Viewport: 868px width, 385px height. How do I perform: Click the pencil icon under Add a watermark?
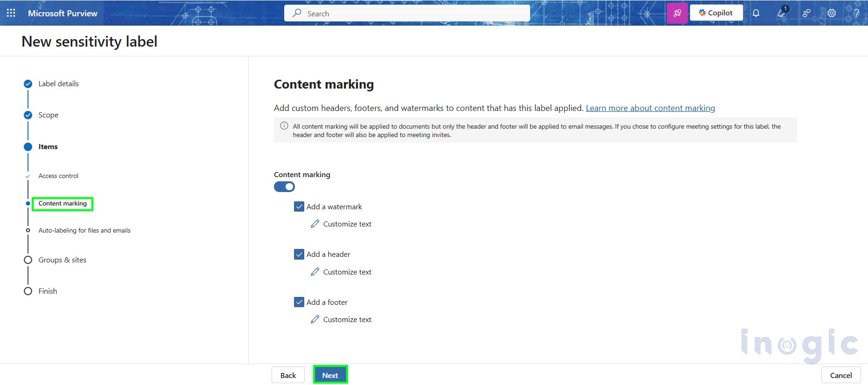point(315,224)
